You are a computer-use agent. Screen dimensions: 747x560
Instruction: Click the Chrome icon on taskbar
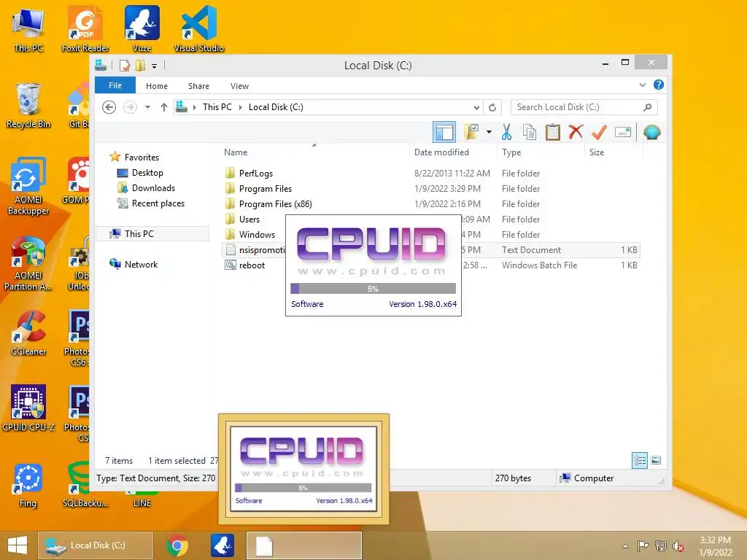click(177, 545)
